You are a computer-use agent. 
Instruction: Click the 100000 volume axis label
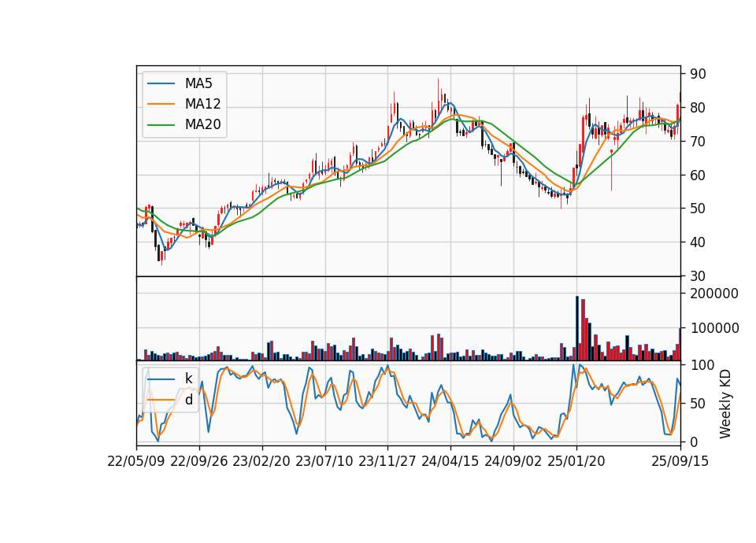point(714,328)
